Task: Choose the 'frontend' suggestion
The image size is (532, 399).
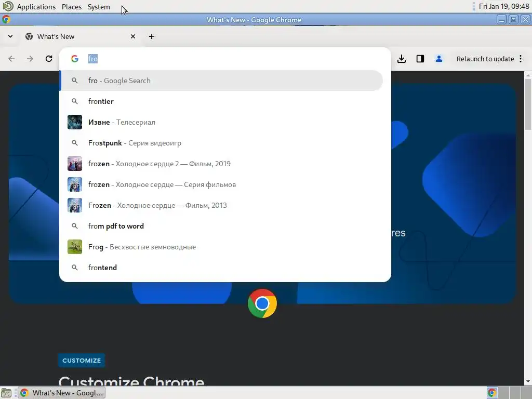Action: pyautogui.click(x=221, y=268)
